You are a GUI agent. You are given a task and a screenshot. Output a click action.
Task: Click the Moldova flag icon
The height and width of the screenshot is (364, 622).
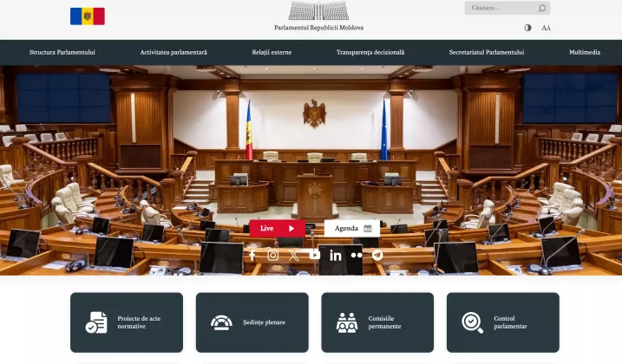click(88, 16)
